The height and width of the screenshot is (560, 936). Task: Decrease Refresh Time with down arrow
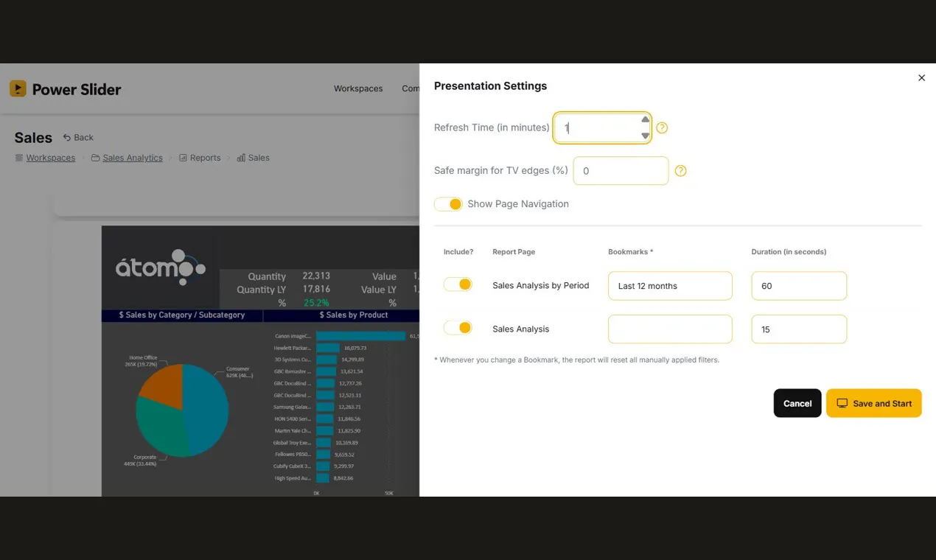tap(645, 136)
